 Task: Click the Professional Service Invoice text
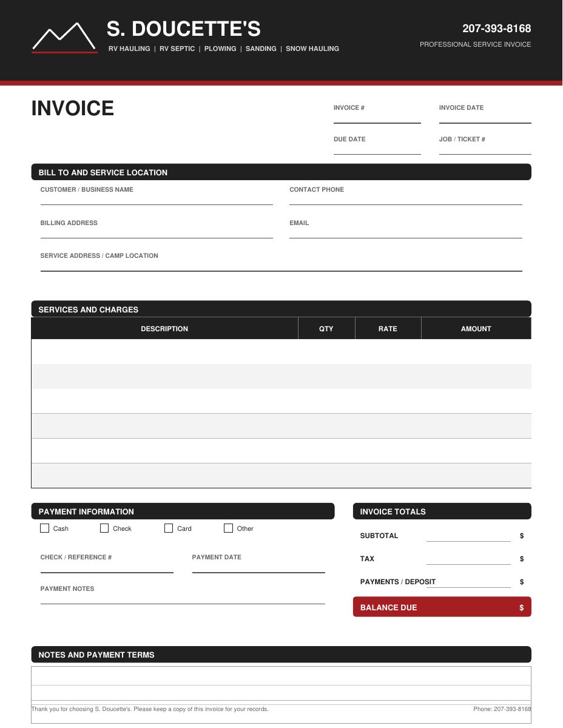(476, 44)
